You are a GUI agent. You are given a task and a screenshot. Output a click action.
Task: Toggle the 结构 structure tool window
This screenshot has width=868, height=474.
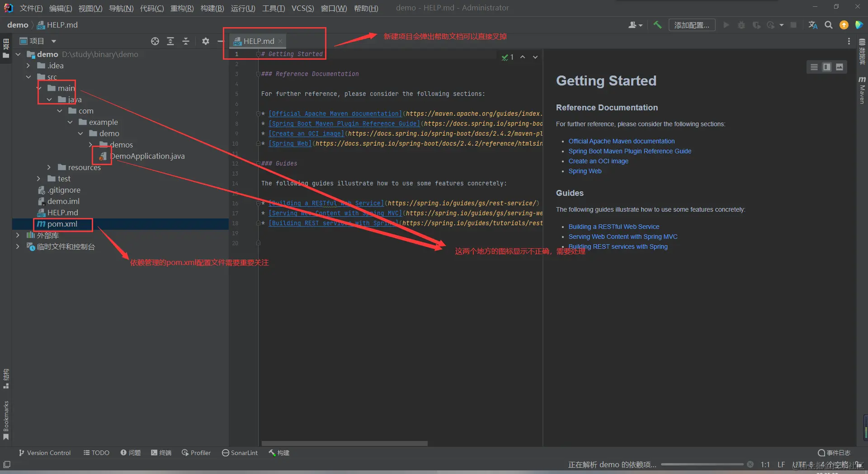(6, 379)
